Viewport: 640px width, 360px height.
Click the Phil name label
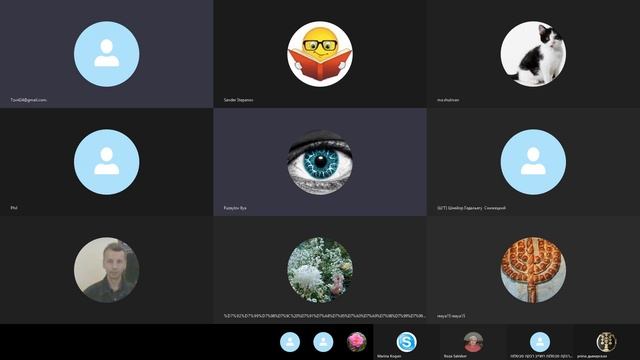(x=14, y=208)
